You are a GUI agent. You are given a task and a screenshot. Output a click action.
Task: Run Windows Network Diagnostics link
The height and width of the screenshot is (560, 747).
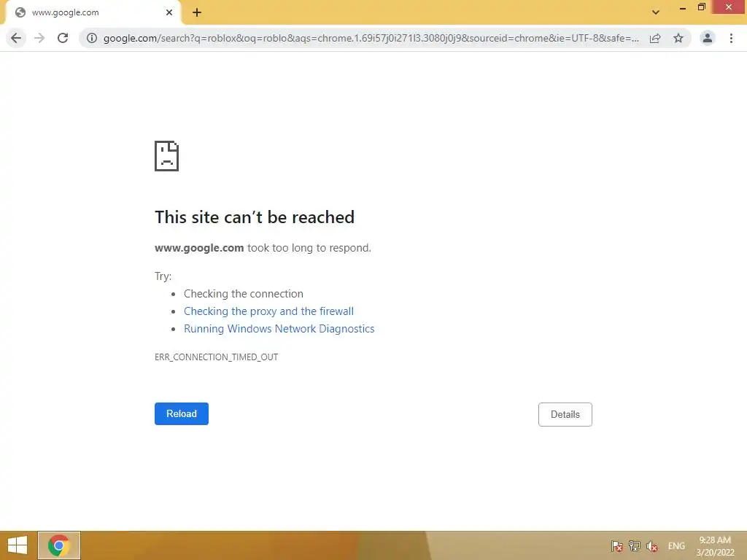pyautogui.click(x=279, y=329)
